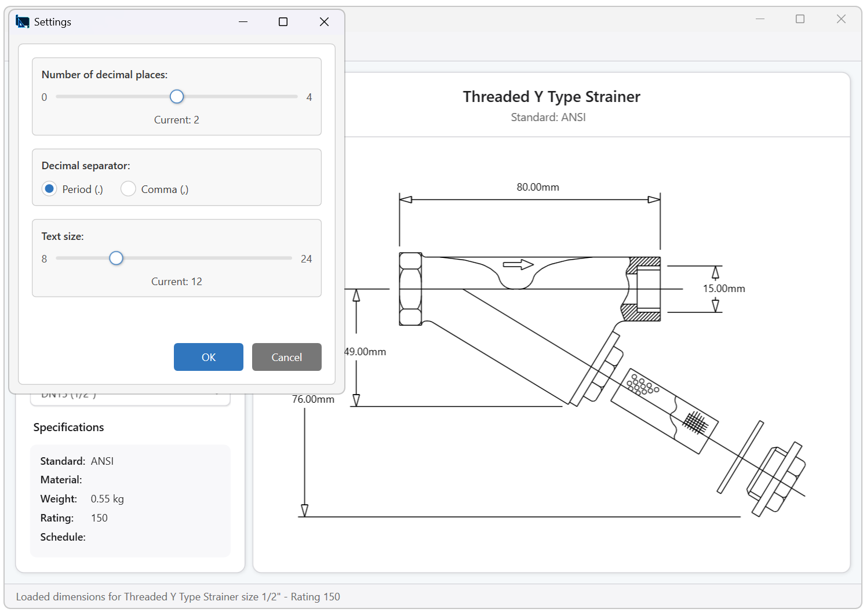Screen dimensions: 863x616
Task: Set decimal places slider to maximum 4
Action: tap(297, 97)
